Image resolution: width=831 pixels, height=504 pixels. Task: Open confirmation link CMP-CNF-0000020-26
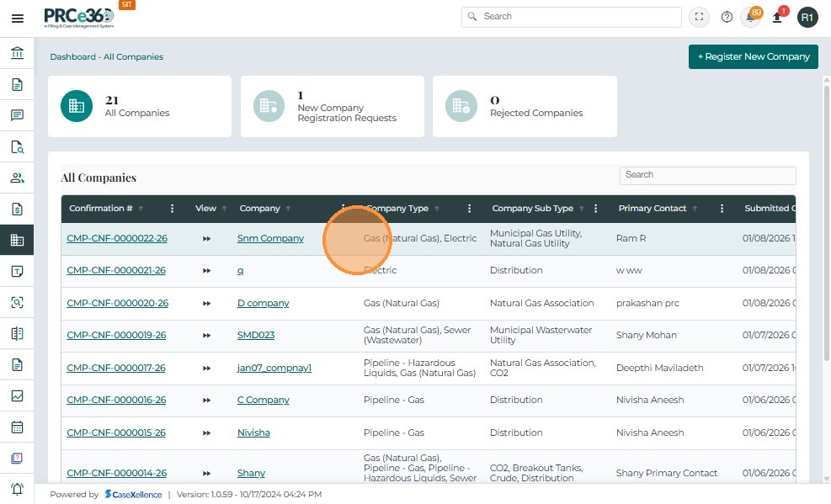[117, 303]
